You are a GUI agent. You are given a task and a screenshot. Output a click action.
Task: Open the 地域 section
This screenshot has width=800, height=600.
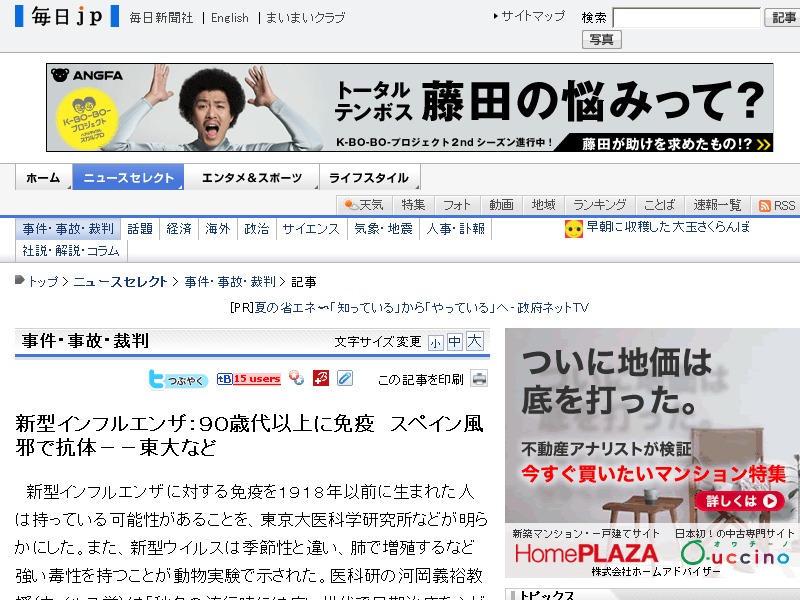pos(543,205)
